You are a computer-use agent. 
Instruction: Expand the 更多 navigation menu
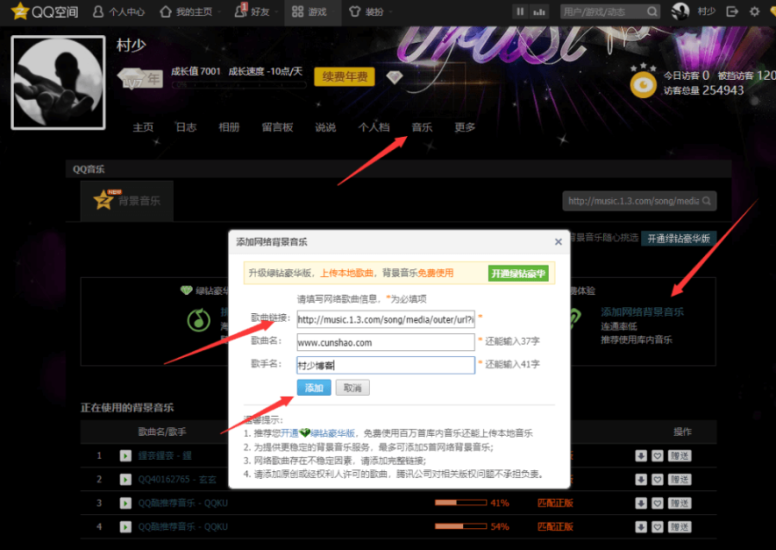pyautogui.click(x=464, y=128)
